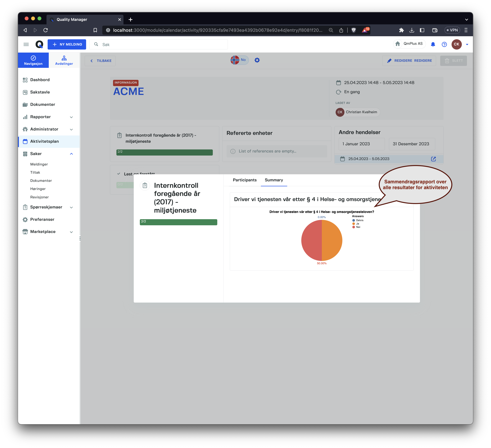Toggle the VPN indicator
The width and height of the screenshot is (491, 448).
452,30
